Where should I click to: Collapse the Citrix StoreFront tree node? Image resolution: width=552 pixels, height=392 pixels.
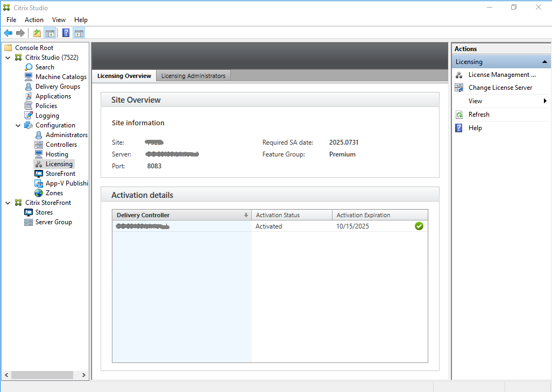8,203
